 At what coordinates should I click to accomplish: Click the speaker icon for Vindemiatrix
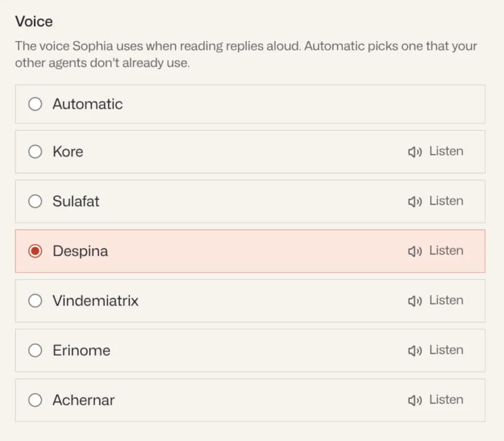point(415,301)
